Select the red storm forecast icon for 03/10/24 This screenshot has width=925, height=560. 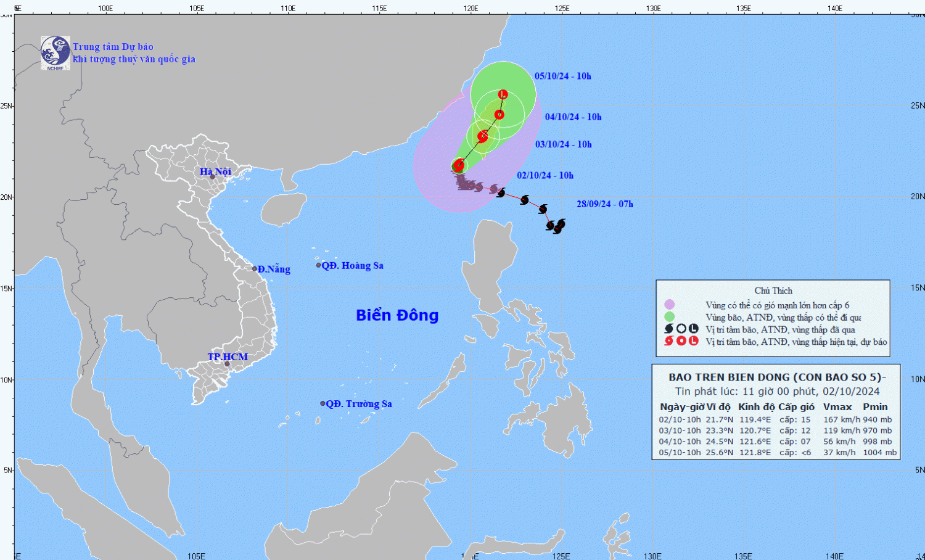coord(483,136)
